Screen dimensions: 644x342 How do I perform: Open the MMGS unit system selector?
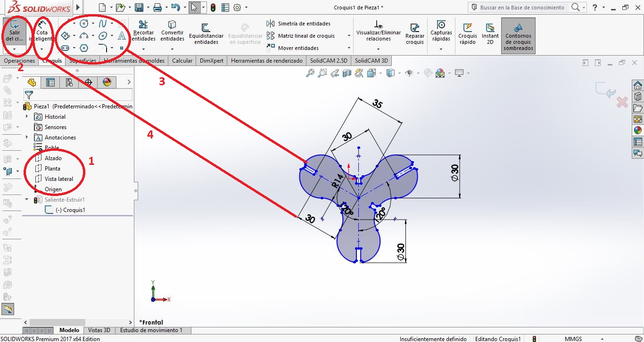[x=573, y=339]
